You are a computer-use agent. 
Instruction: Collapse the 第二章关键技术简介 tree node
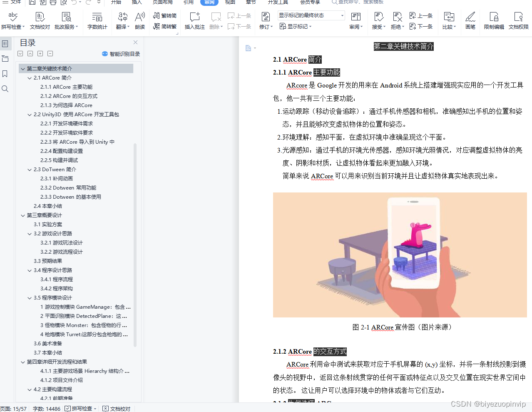tap(23, 69)
